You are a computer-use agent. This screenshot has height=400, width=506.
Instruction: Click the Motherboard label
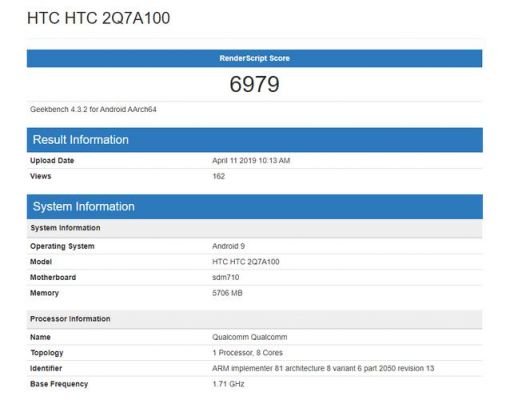(53, 277)
